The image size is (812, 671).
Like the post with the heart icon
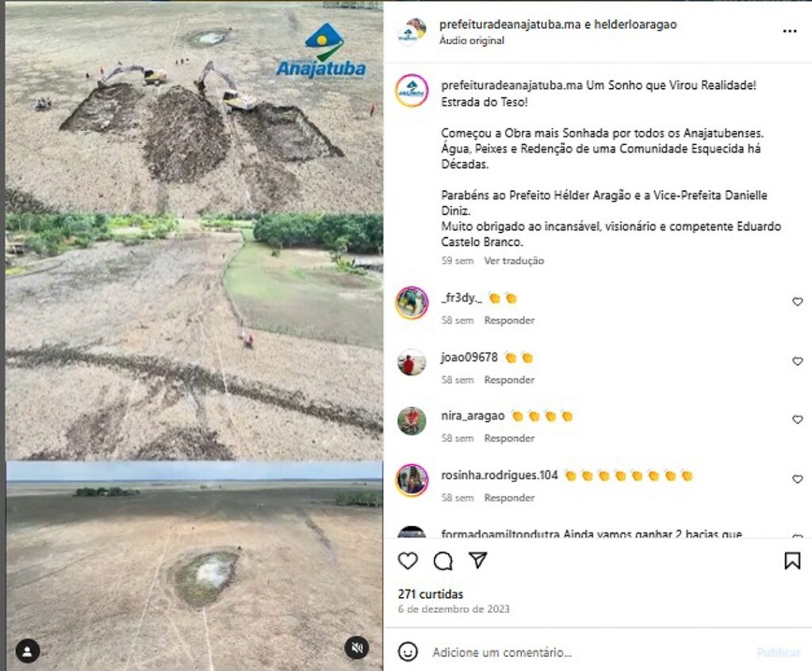pos(408,561)
